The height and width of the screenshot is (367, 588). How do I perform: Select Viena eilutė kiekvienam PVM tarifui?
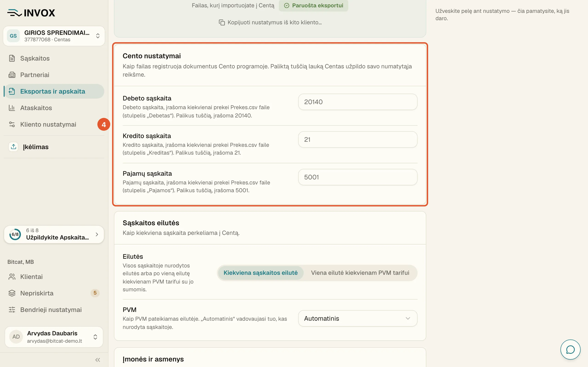click(360, 273)
